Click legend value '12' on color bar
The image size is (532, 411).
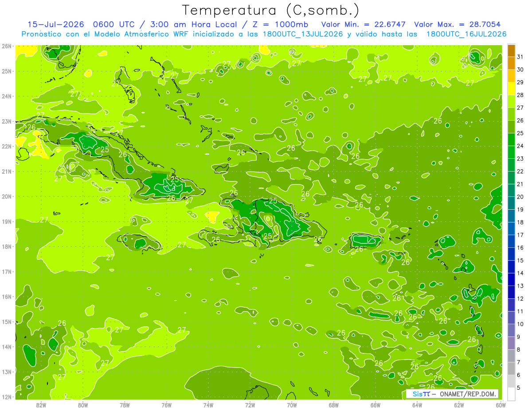point(520,298)
